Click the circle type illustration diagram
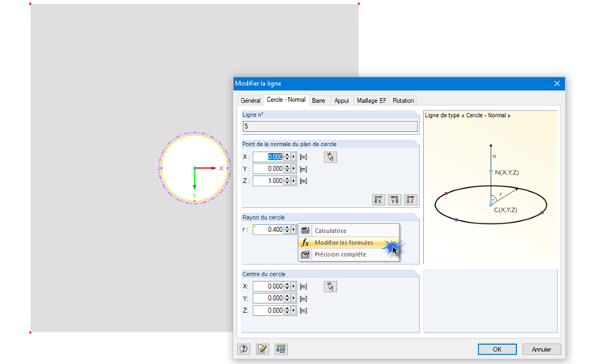Image resolution: width=600 pixels, height=364 pixels. pyautogui.click(x=490, y=187)
